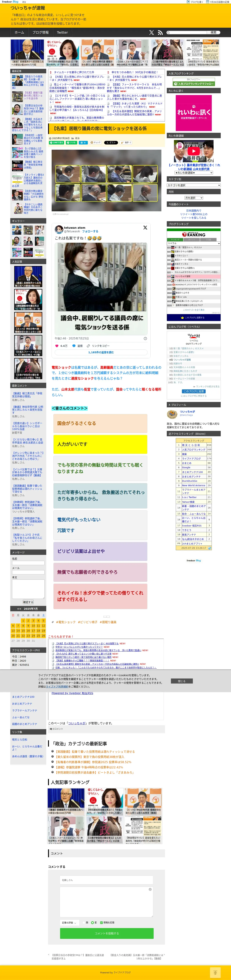
Task: Click the Hatena B! bookmark button
Action: 83,143
